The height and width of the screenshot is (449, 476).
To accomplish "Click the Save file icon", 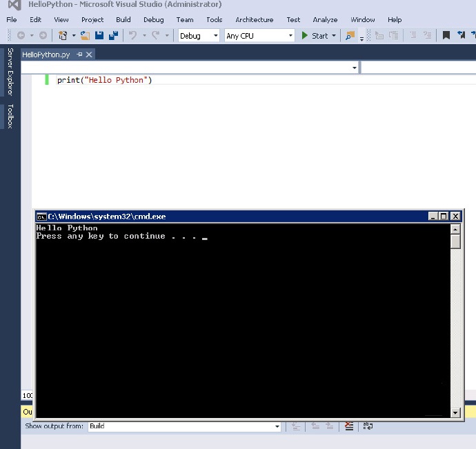I will point(99,36).
